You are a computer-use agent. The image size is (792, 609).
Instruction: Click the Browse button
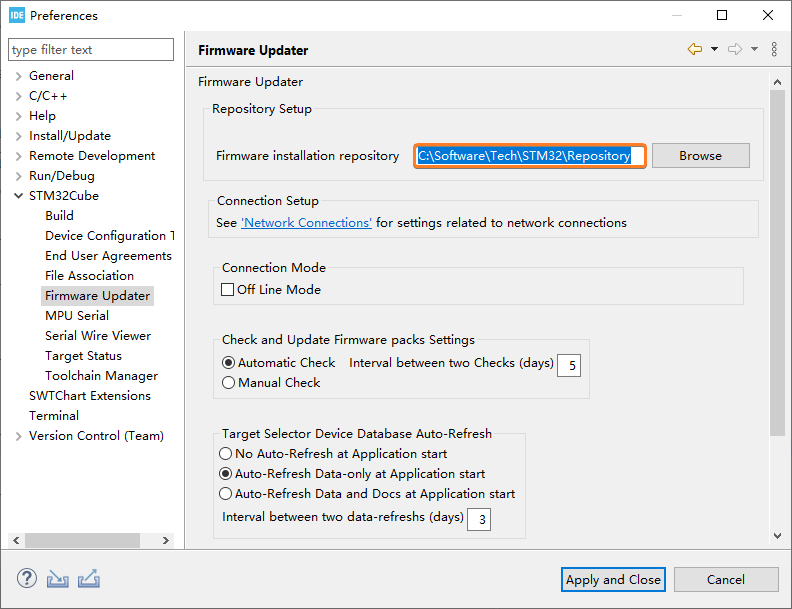point(701,156)
